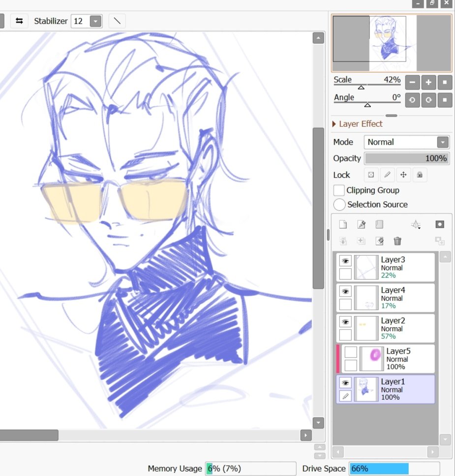Screen dimensions: 455x476
Task: Toggle visibility of Layer3
Action: point(345,260)
